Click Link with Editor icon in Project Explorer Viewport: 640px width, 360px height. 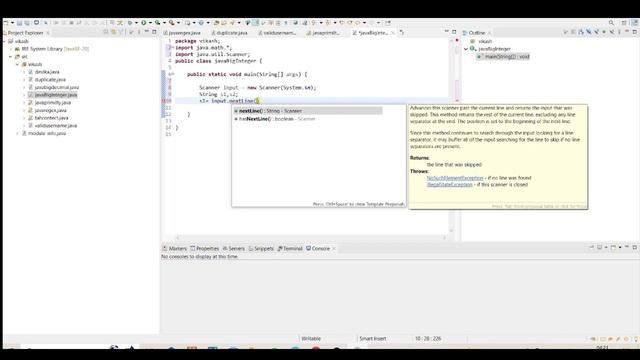pyautogui.click(x=113, y=32)
